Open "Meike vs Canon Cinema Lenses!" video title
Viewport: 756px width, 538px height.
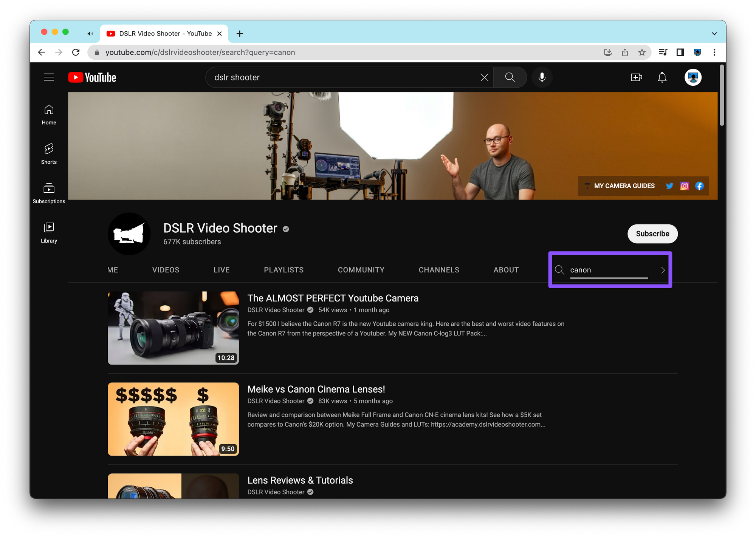[x=316, y=389]
